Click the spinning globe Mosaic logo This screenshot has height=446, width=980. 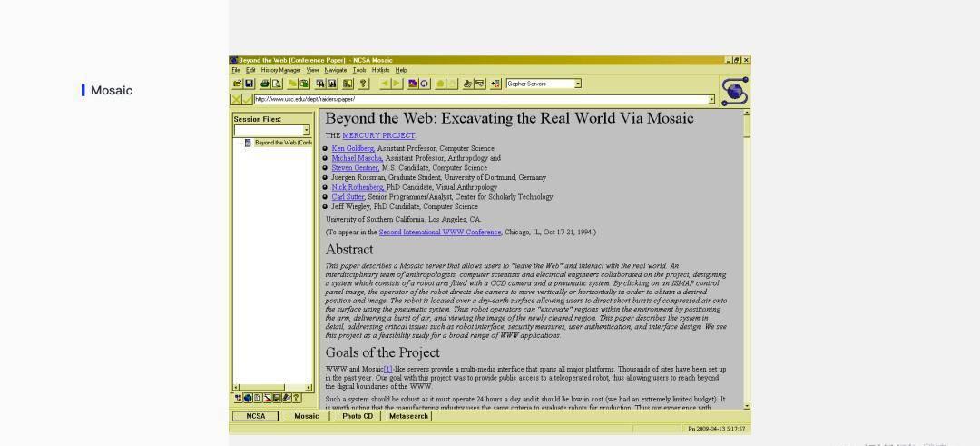click(734, 92)
